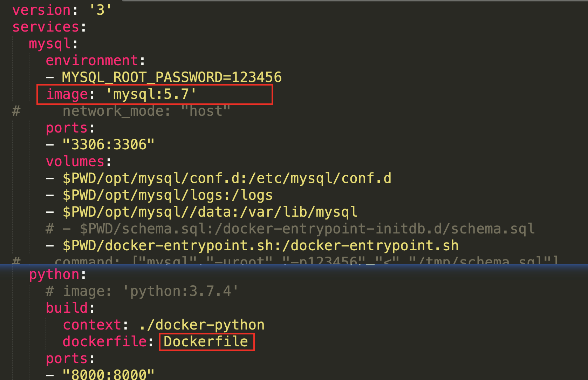Click the 'mysql' service name

click(50, 44)
